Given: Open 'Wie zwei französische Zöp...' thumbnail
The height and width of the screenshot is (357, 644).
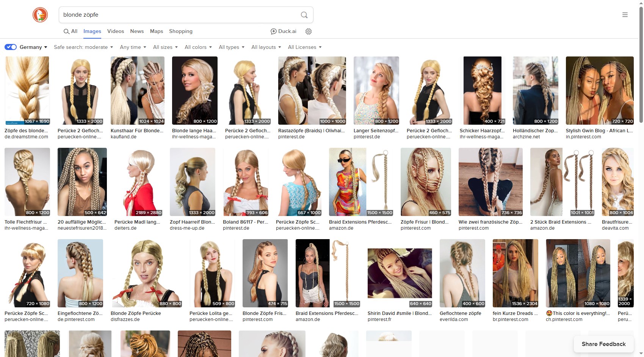Looking at the screenshot, I should [x=490, y=182].
